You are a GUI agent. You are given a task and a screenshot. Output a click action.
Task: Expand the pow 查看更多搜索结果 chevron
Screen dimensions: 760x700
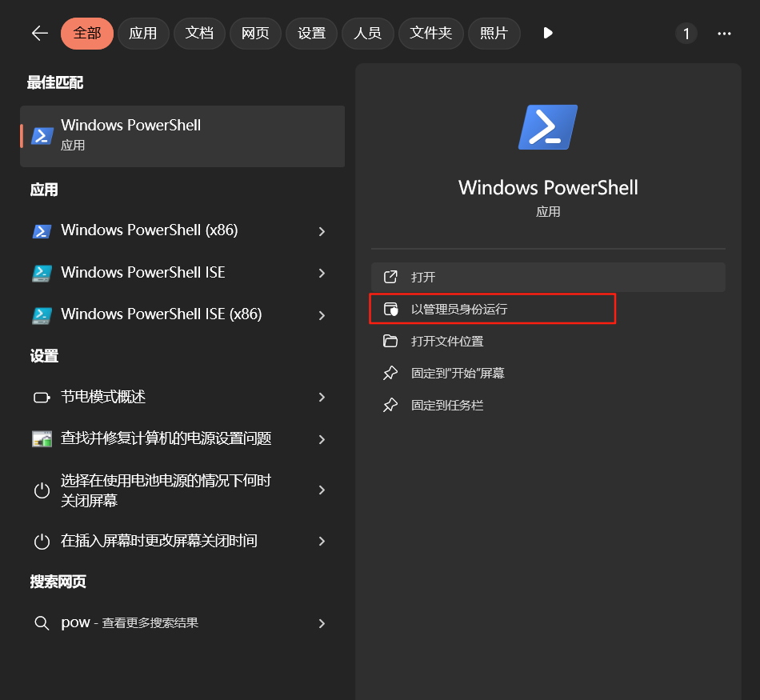click(322, 623)
